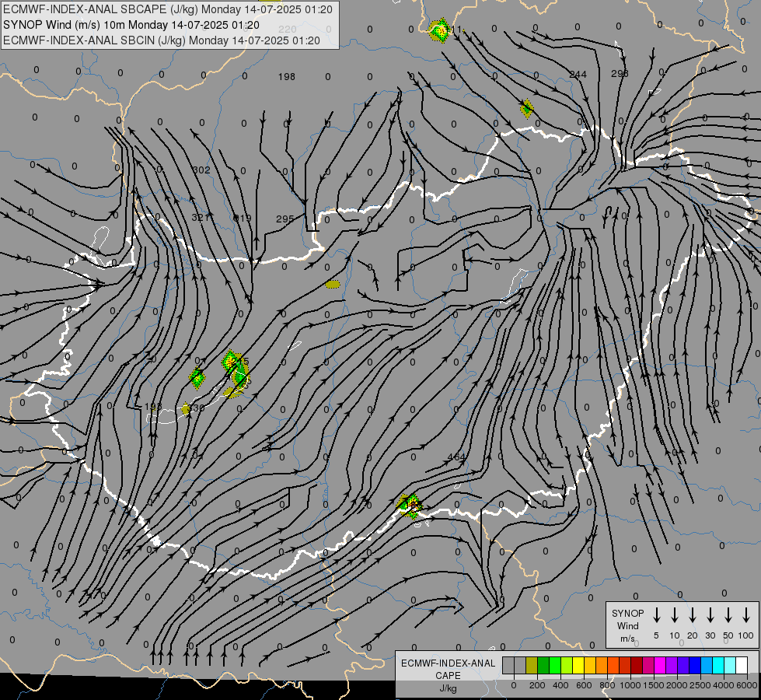Click the SYNOP Wind 10m title line
Screen dimensions: 761x700
(x=131, y=25)
